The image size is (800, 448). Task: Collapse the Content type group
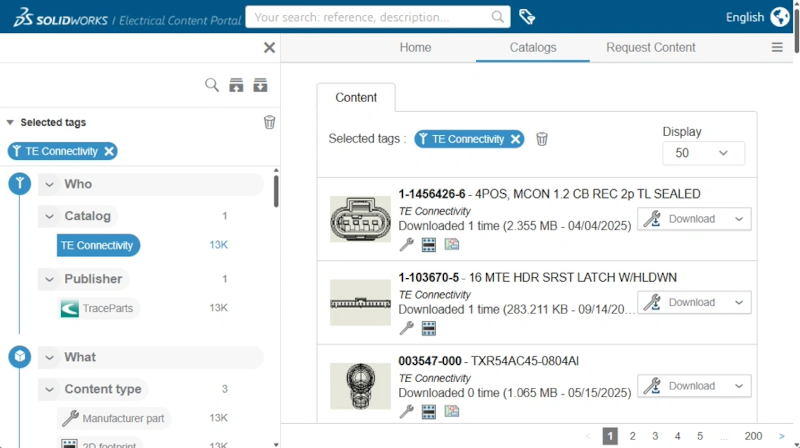click(50, 389)
